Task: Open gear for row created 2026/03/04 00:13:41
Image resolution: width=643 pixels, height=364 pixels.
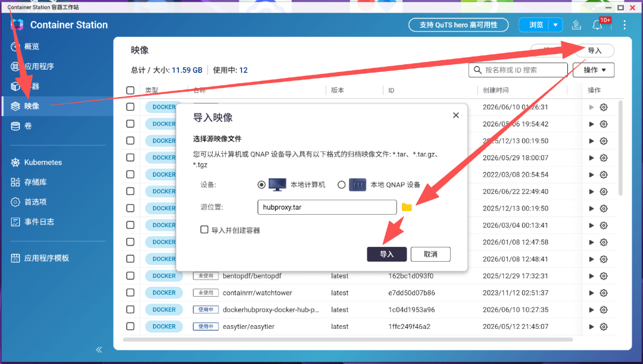Action: click(x=604, y=225)
